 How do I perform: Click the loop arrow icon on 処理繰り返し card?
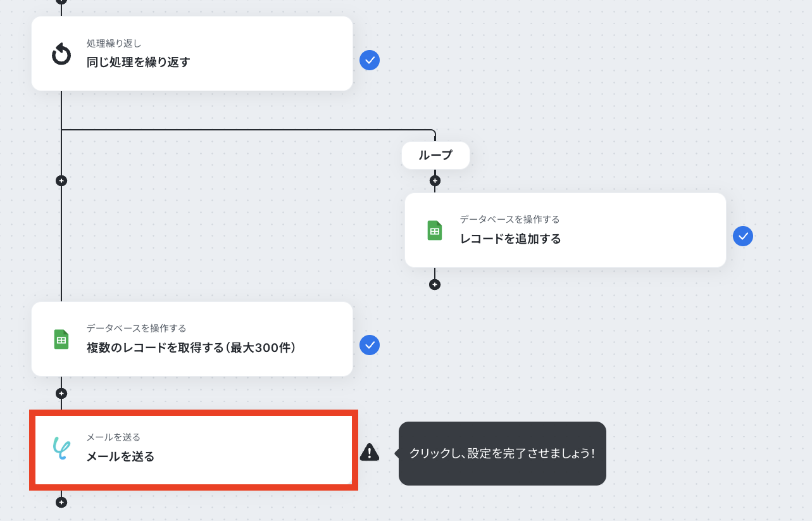click(x=61, y=54)
